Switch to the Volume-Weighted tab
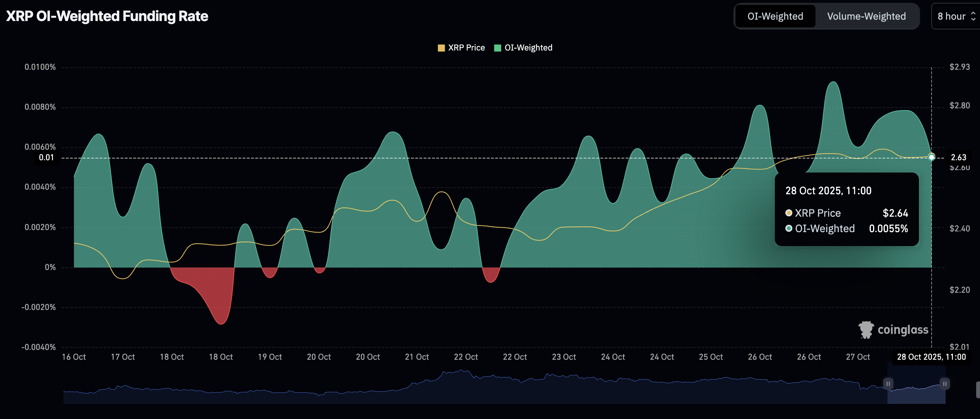 [x=866, y=16]
